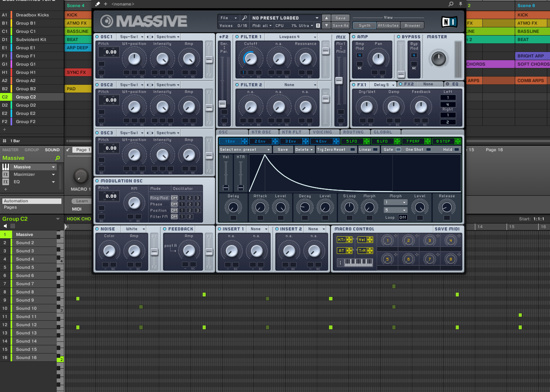This screenshot has width=550, height=392.
Task: Click the pencil edit icon in plugin header
Action: pos(98,4)
